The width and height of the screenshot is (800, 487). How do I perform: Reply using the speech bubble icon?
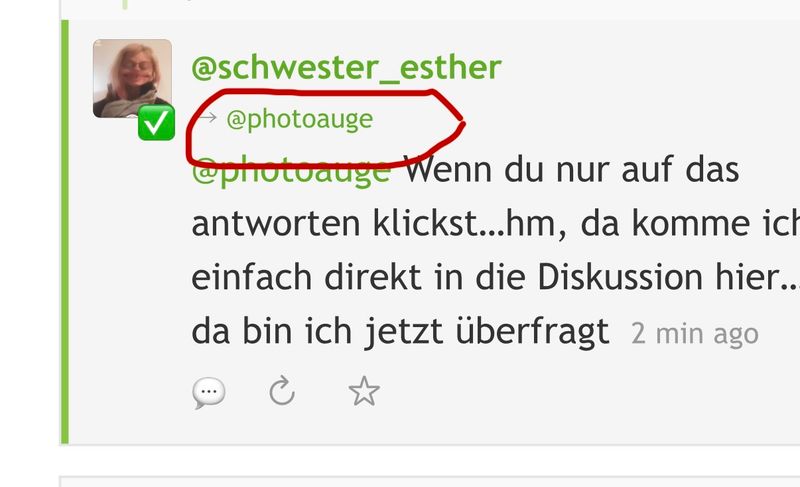(x=209, y=393)
